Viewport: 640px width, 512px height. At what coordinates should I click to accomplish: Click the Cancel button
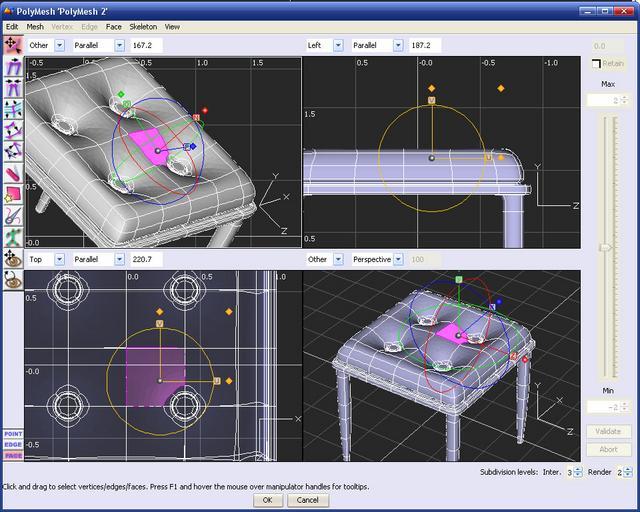pyautogui.click(x=308, y=500)
